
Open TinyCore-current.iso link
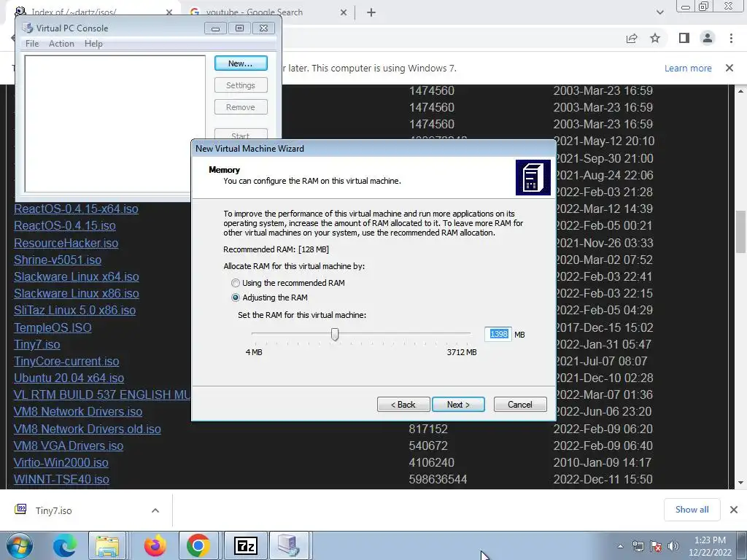[x=66, y=362]
